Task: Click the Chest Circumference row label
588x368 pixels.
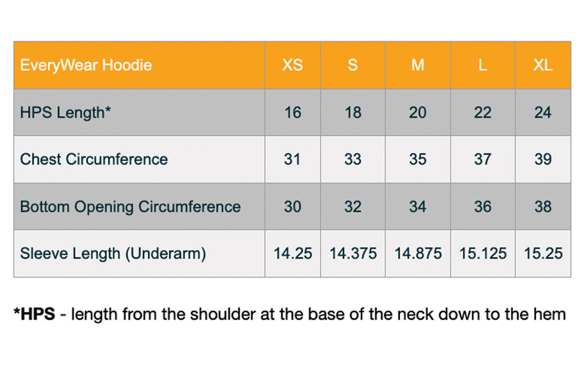Action: (94, 159)
